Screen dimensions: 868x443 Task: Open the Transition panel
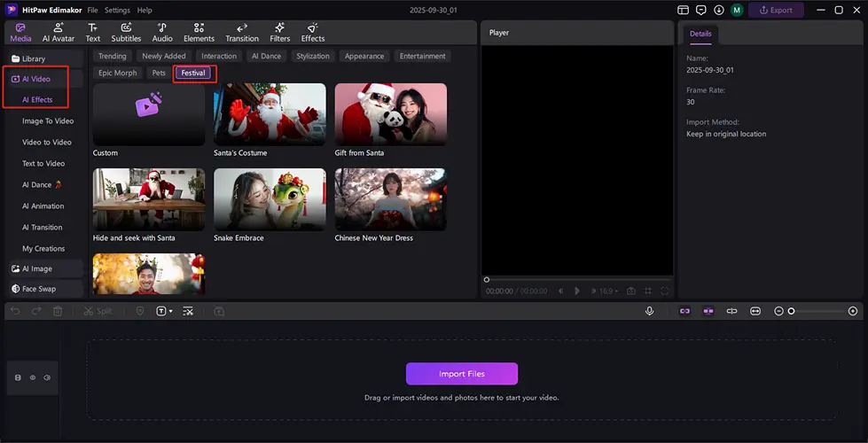[x=242, y=32]
